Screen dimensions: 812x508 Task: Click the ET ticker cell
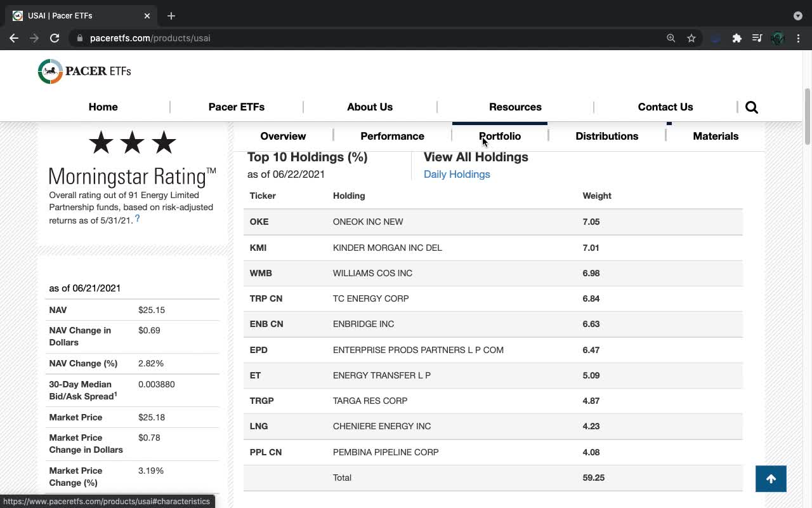tap(255, 375)
